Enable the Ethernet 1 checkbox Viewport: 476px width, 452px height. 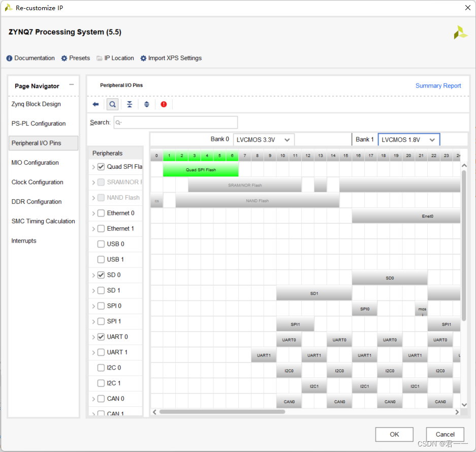(x=101, y=229)
